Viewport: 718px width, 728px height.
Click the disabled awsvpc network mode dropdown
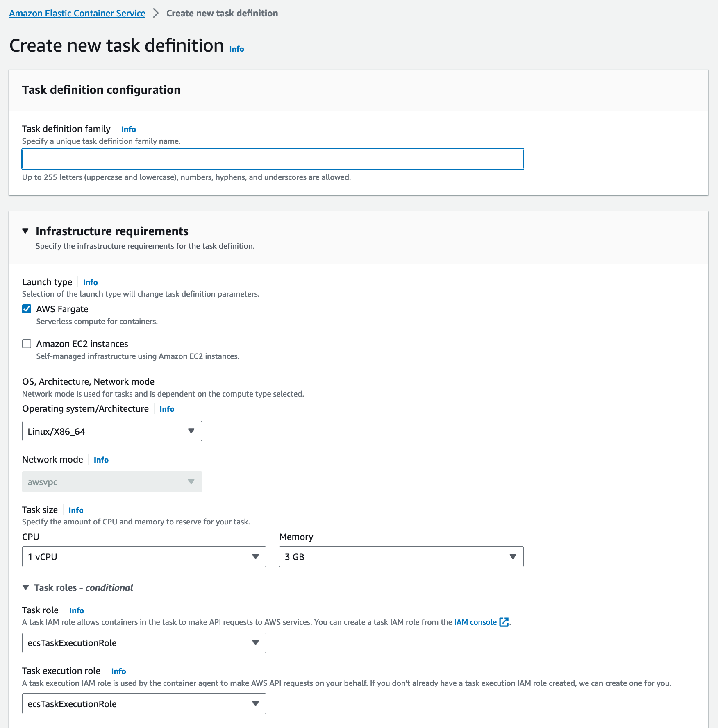pyautogui.click(x=112, y=482)
